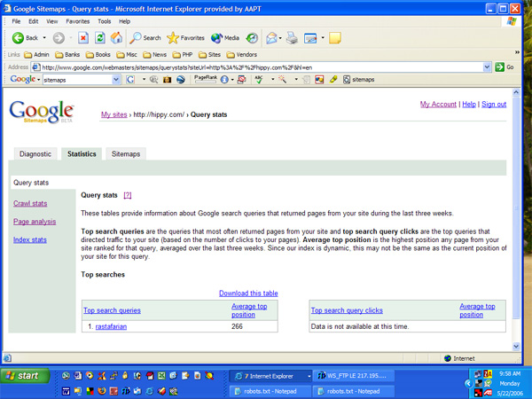Open the Favorites menu
The image size is (532, 399).
click(78, 21)
